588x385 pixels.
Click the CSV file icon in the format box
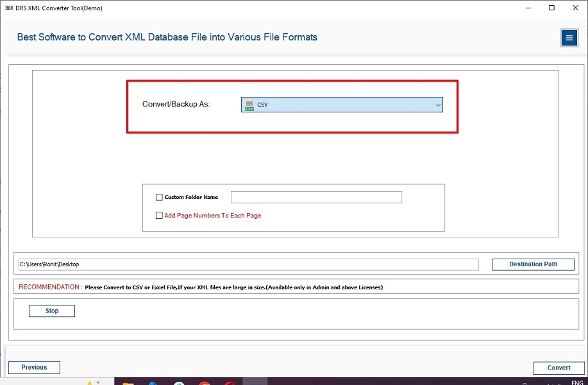click(249, 105)
